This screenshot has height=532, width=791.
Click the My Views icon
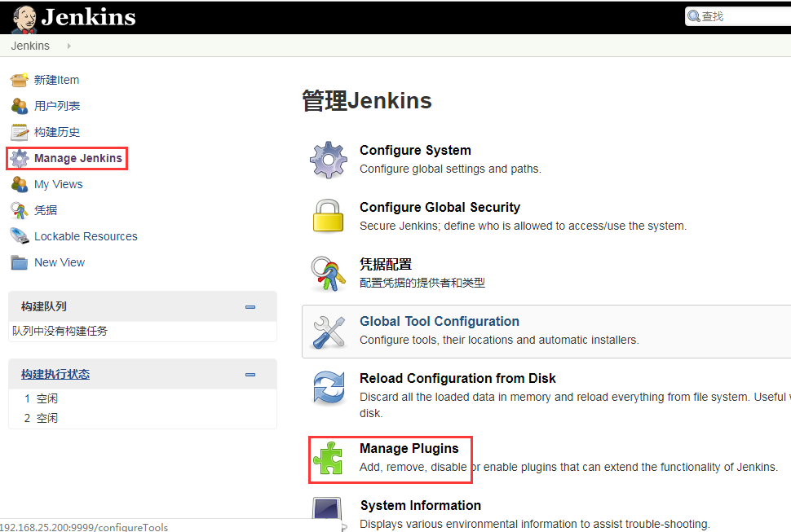point(20,184)
